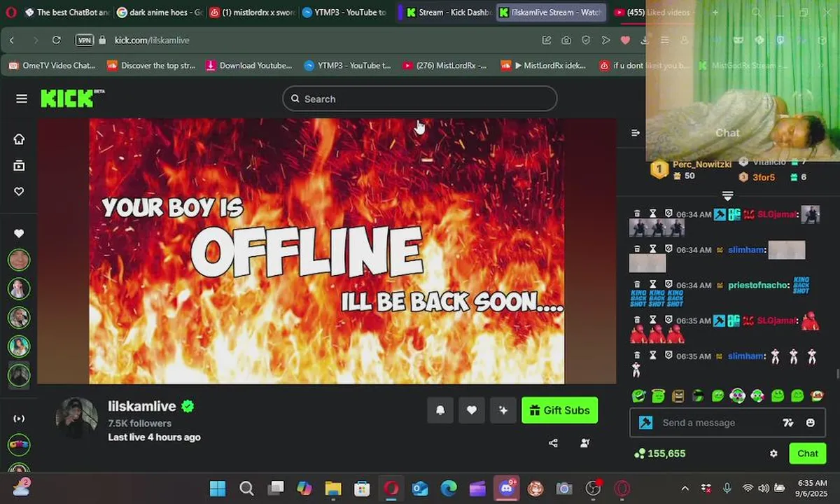Collapse chat with the icon beside leaderboard

pyautogui.click(x=636, y=132)
